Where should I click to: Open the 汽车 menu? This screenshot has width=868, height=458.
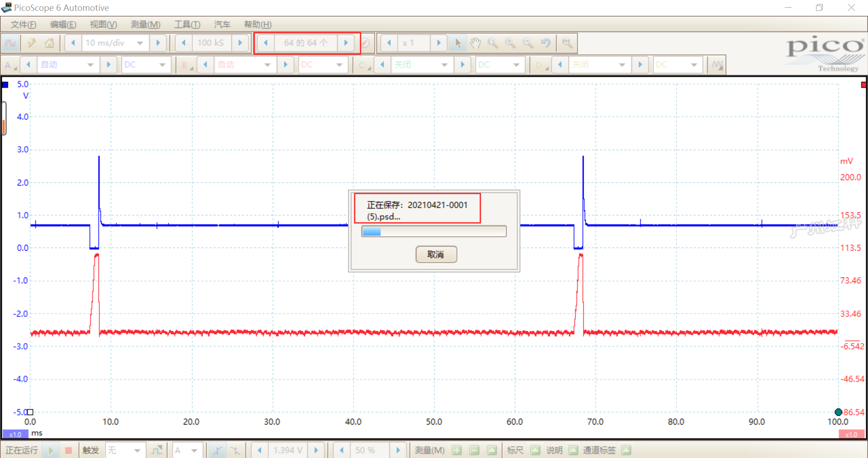[x=222, y=24]
